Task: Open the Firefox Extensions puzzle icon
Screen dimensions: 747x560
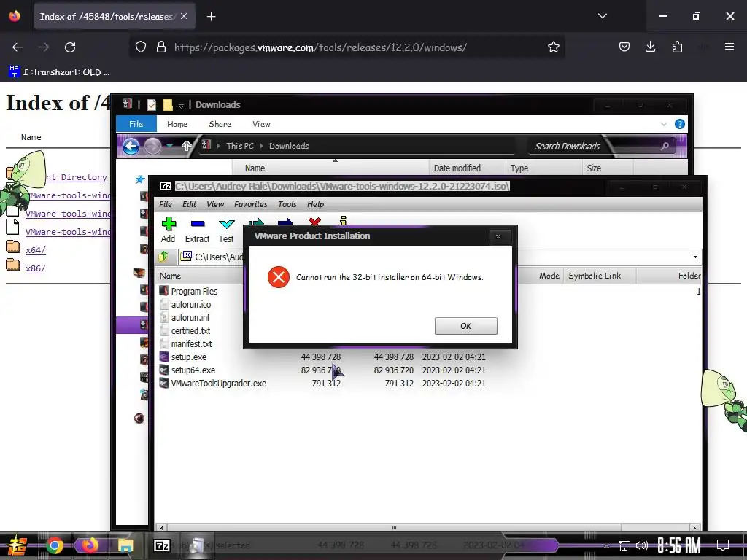Action: pyautogui.click(x=677, y=47)
